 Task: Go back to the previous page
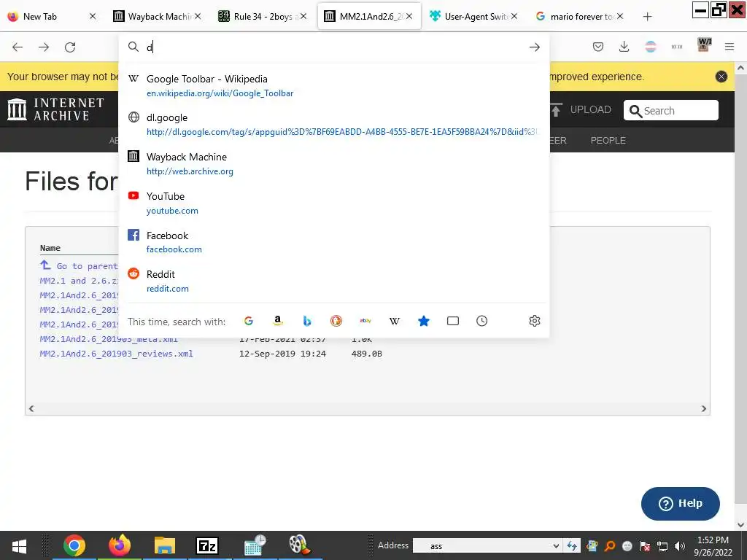[x=18, y=47]
